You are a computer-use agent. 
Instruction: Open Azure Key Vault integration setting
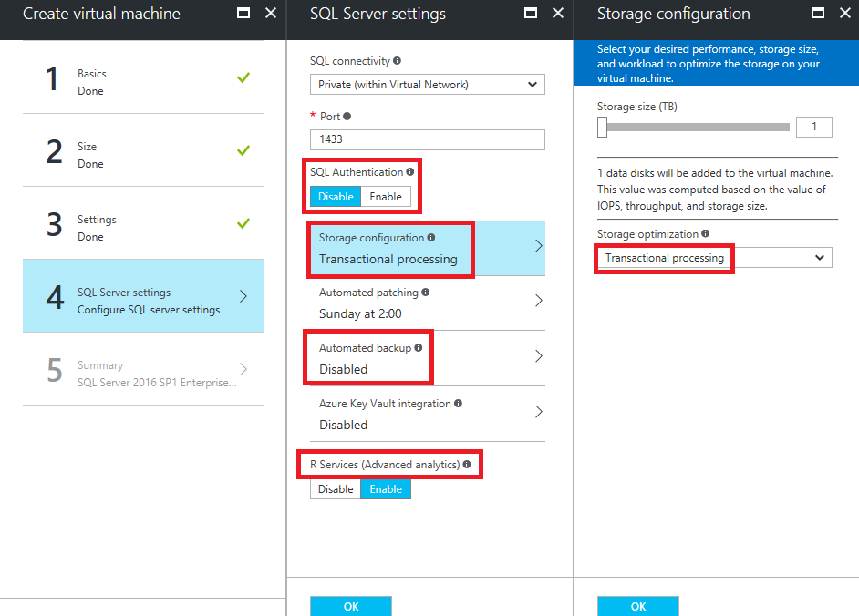pos(428,414)
